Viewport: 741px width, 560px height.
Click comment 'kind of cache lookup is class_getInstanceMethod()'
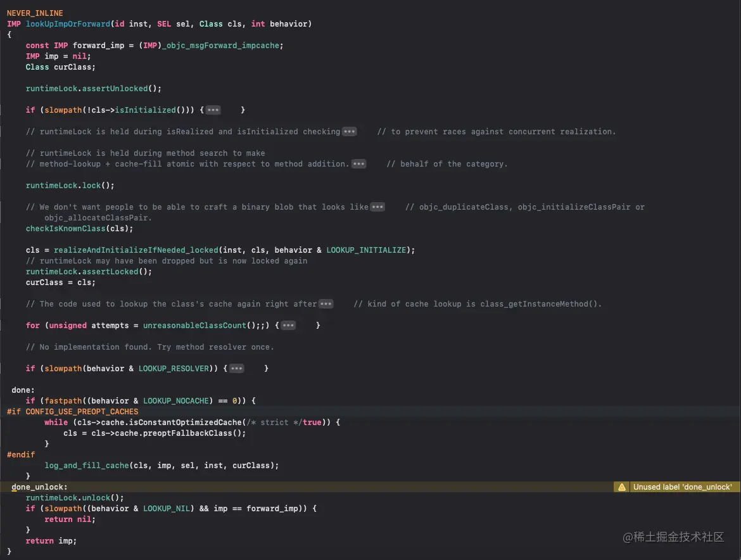(478, 304)
